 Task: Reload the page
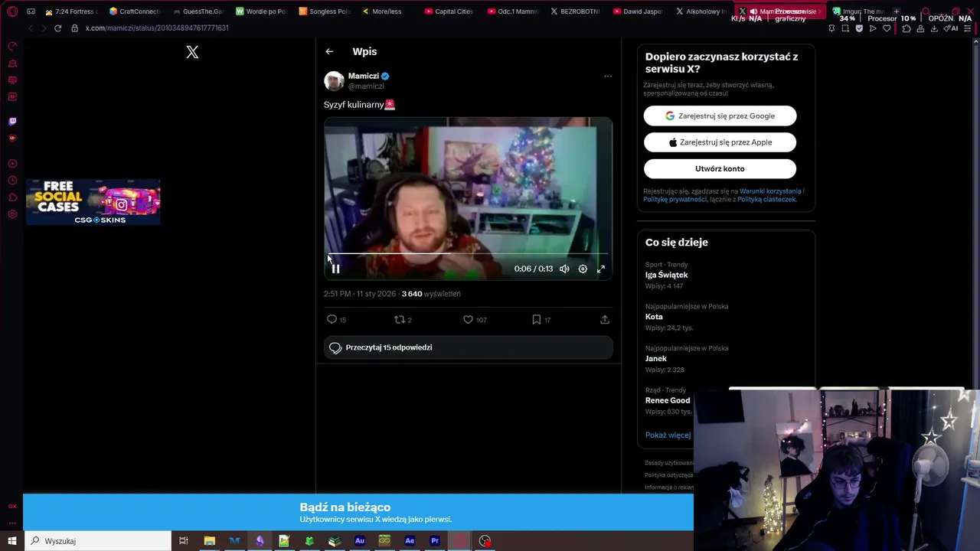point(57,28)
